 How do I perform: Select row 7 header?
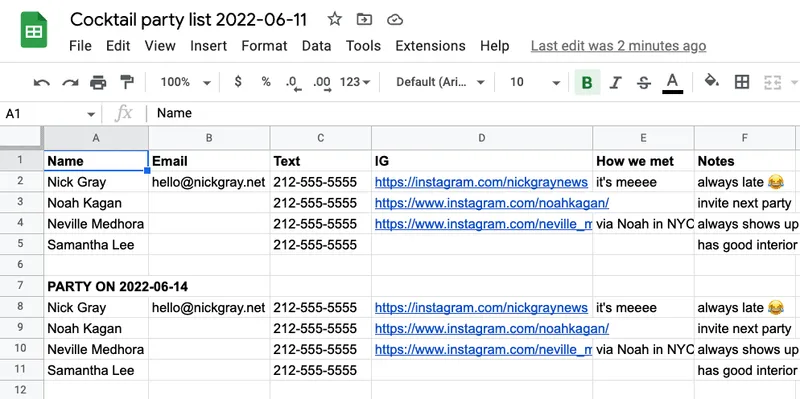(21, 286)
